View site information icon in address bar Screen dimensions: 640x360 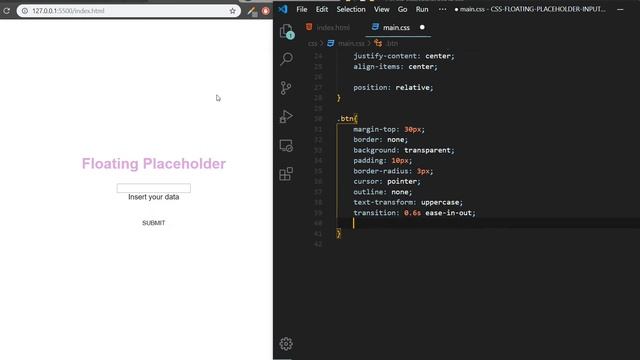click(25, 11)
